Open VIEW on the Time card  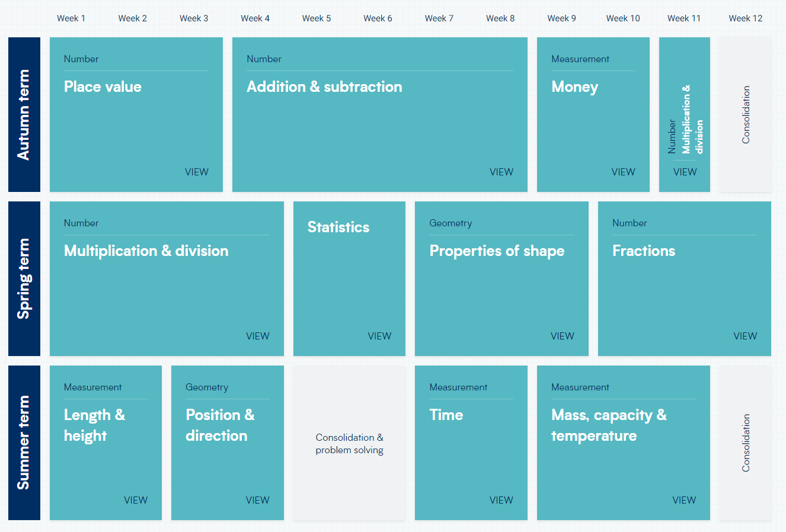point(501,500)
